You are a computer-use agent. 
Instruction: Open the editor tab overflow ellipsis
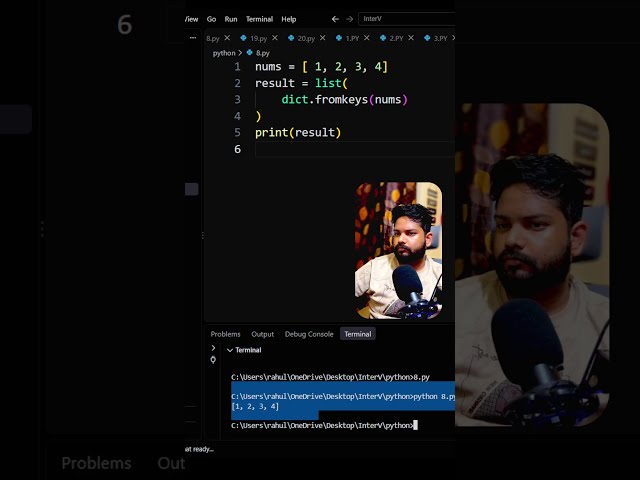193,38
